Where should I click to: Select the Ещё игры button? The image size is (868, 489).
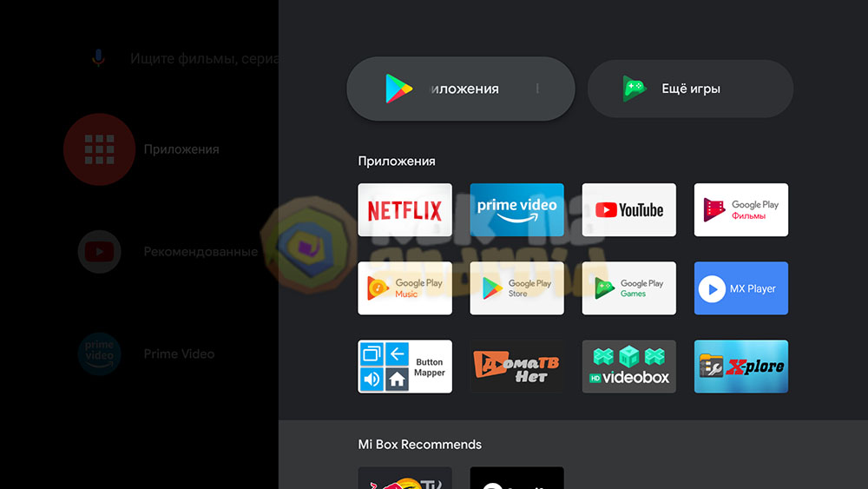(690, 89)
